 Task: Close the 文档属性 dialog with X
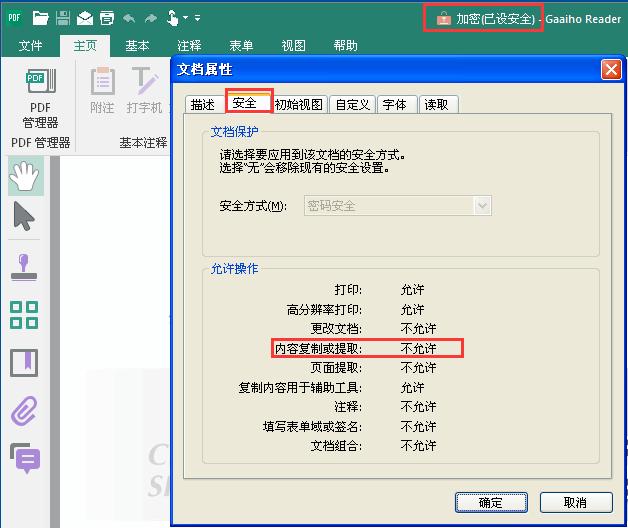(611, 70)
